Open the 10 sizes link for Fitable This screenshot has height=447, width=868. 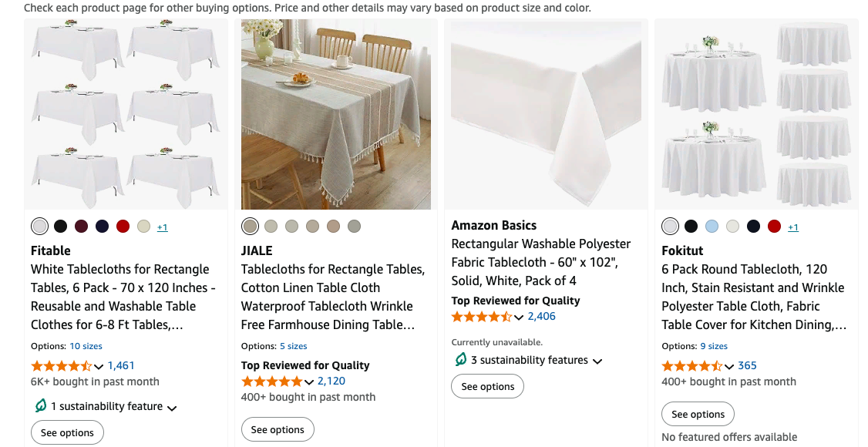(x=86, y=347)
